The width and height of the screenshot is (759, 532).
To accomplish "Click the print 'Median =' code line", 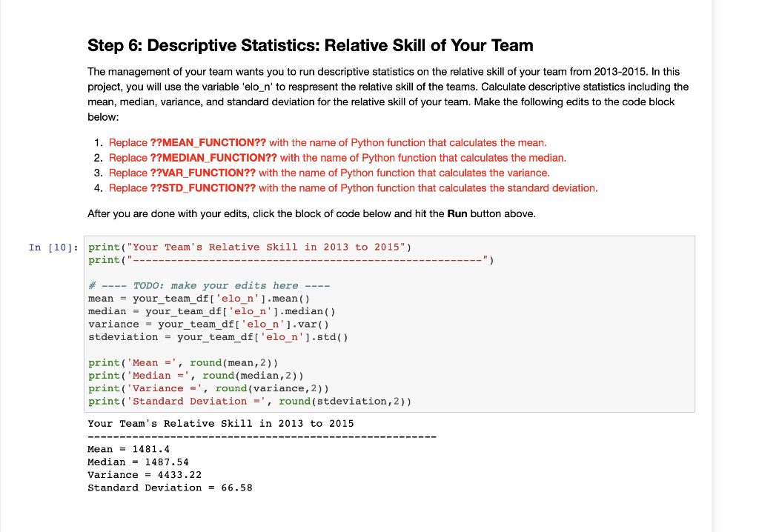I will (x=196, y=376).
